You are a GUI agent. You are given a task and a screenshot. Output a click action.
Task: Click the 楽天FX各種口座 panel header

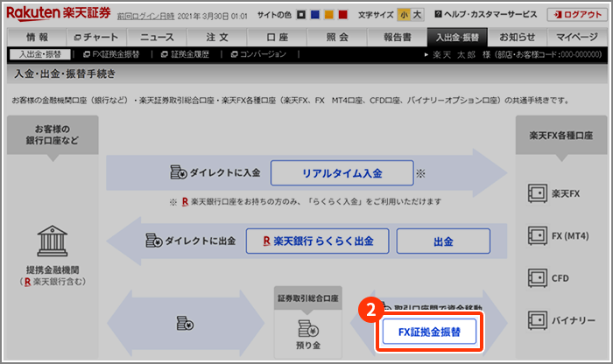561,135
